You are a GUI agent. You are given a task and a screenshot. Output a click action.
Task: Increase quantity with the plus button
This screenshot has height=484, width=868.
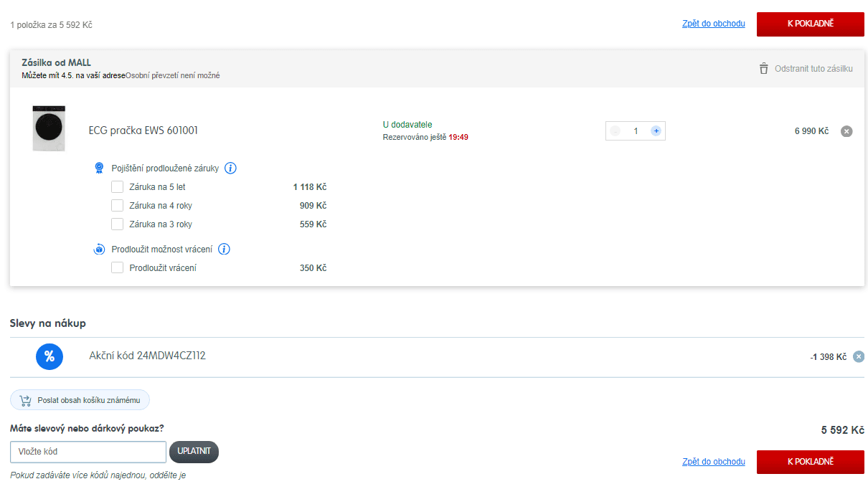[656, 131]
